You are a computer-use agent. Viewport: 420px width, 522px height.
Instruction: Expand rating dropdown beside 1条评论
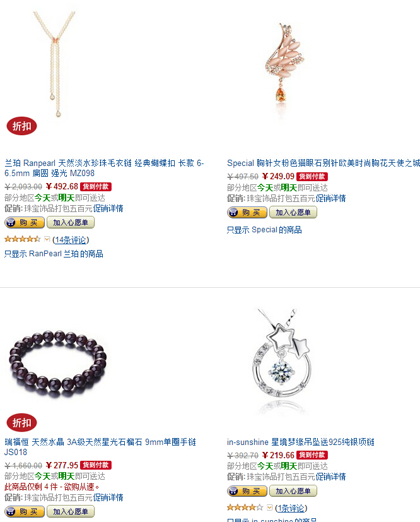pyautogui.click(x=270, y=507)
